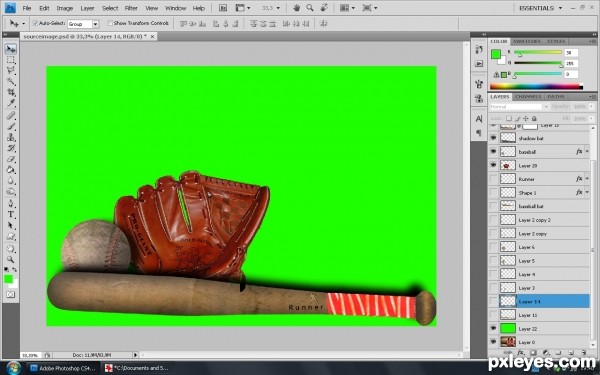Select the Move tool in the toolbox
Image resolution: width=600 pixels, height=375 pixels.
tap(11, 49)
